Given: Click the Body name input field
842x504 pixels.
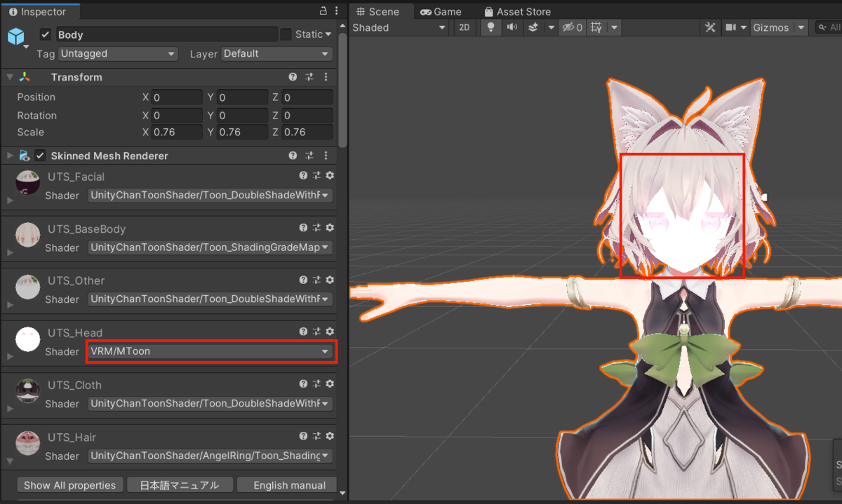Looking at the screenshot, I should click(167, 34).
